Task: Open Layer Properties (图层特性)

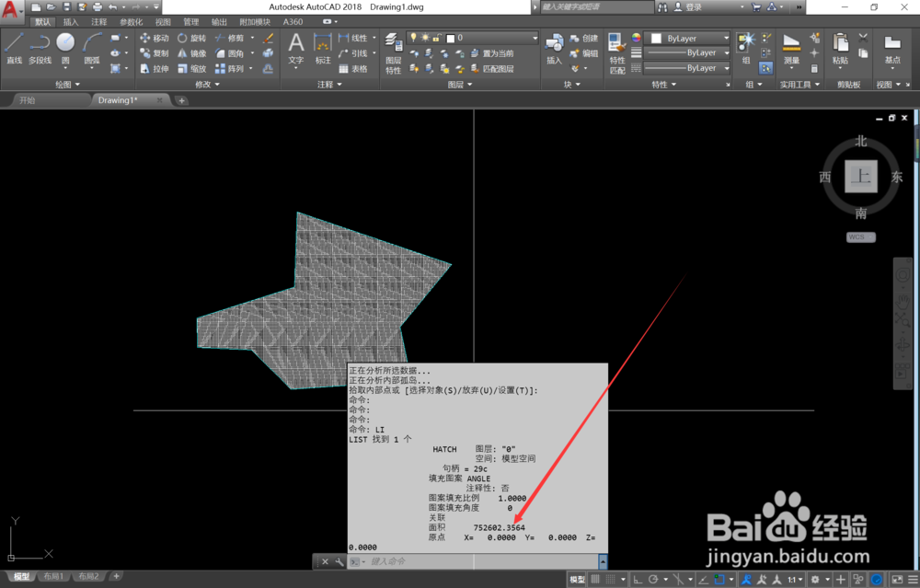Action: pos(393,53)
